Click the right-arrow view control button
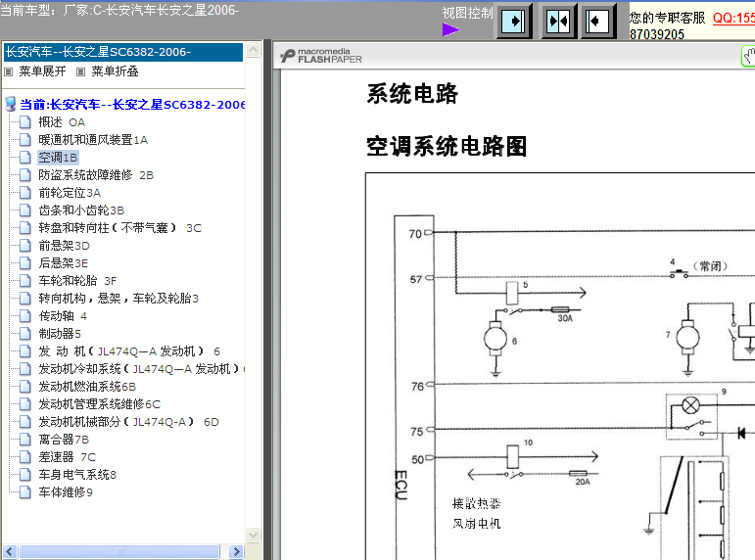Viewport: 755px width, 560px height. coord(514,22)
